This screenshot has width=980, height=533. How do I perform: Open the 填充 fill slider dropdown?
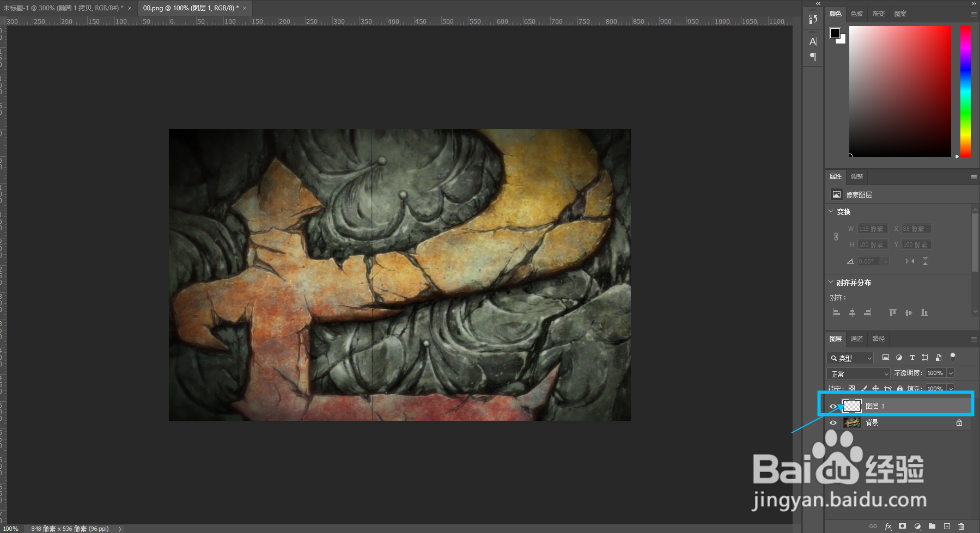[x=951, y=388]
